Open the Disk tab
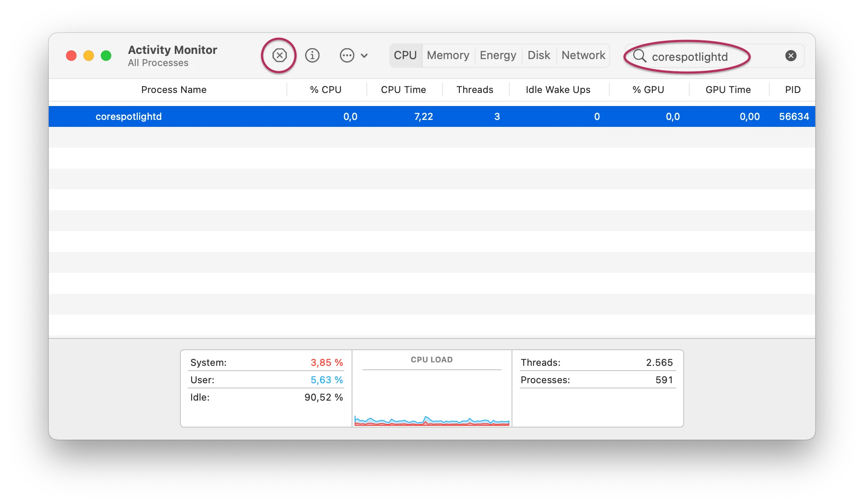Image resolution: width=864 pixels, height=504 pixels. tap(538, 55)
